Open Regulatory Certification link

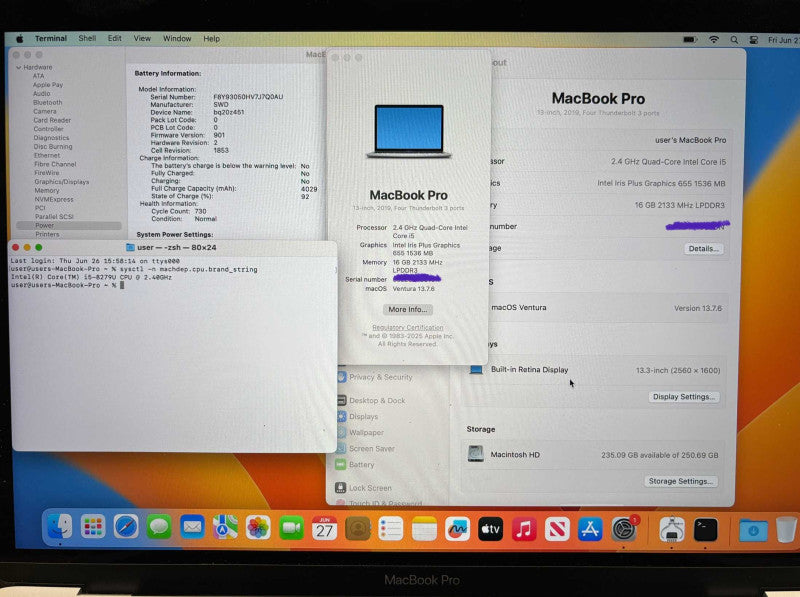(x=408, y=328)
